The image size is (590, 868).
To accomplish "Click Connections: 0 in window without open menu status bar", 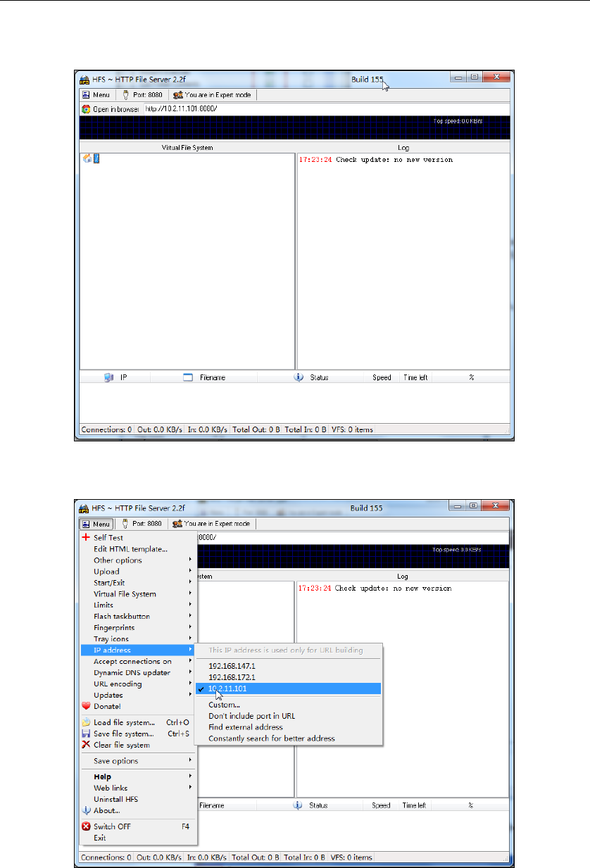I will (106, 429).
